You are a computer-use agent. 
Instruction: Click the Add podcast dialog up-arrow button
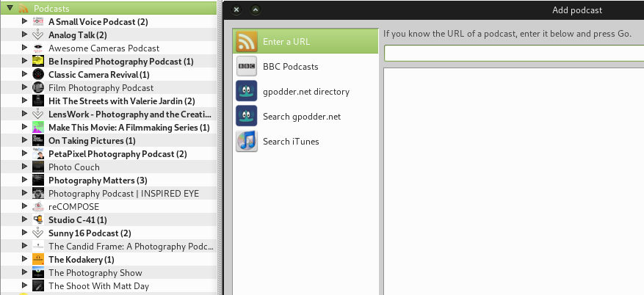pyautogui.click(x=256, y=10)
